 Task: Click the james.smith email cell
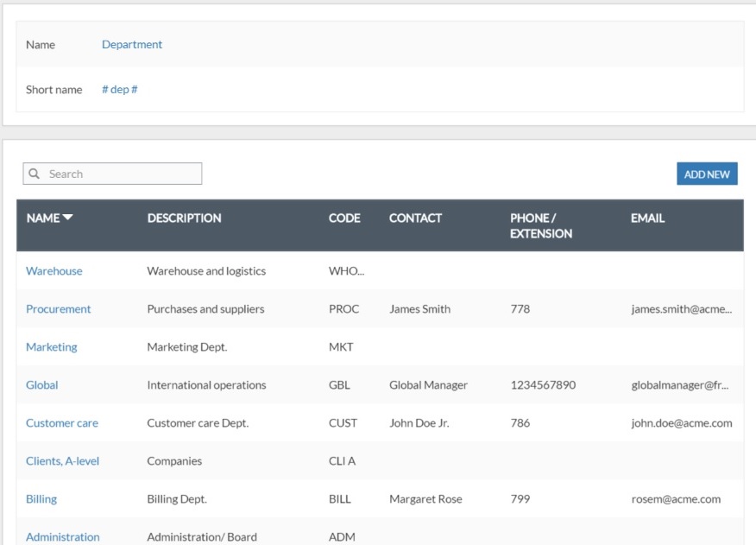[681, 309]
